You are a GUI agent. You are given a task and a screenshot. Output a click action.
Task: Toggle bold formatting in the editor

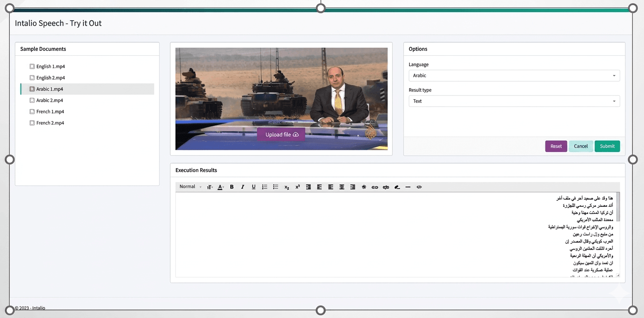pyautogui.click(x=232, y=187)
